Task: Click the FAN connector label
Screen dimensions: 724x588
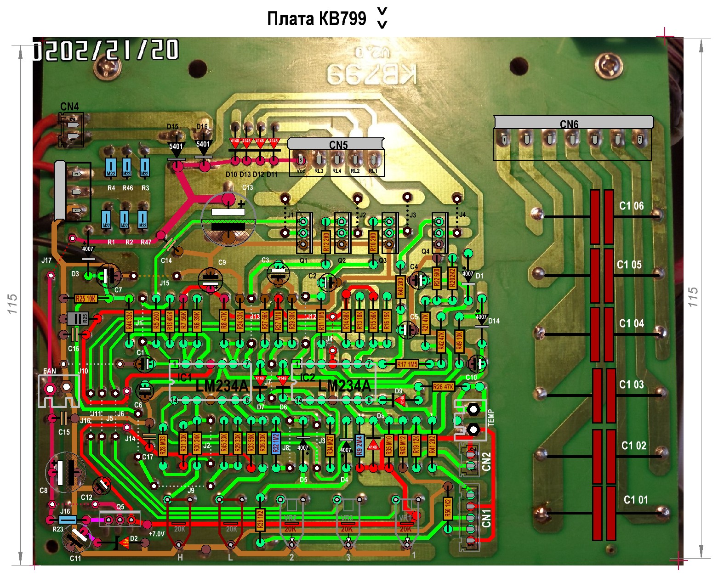Action: click(49, 371)
